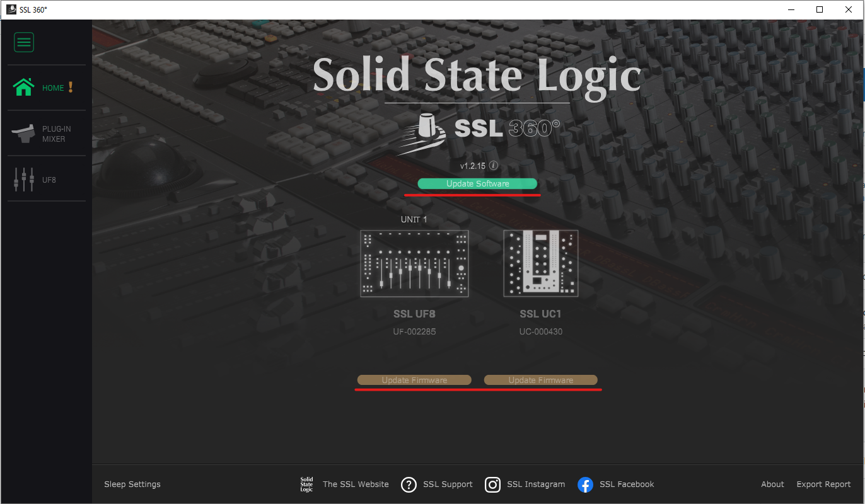
Task: Open the PLUG-IN MIXER page
Action: point(46,134)
